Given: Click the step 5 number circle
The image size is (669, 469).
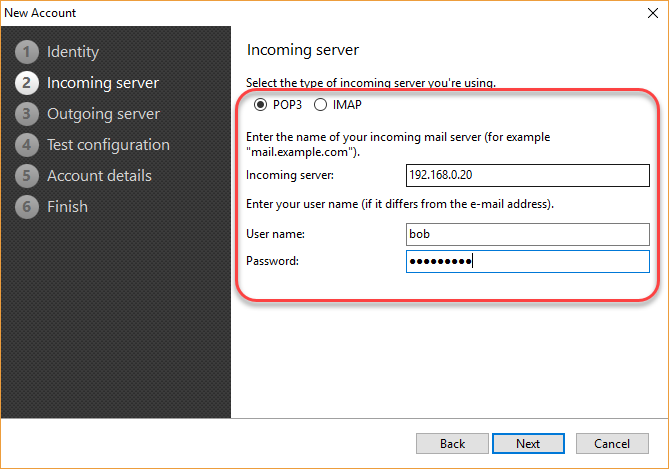Looking at the screenshot, I should tap(26, 176).
